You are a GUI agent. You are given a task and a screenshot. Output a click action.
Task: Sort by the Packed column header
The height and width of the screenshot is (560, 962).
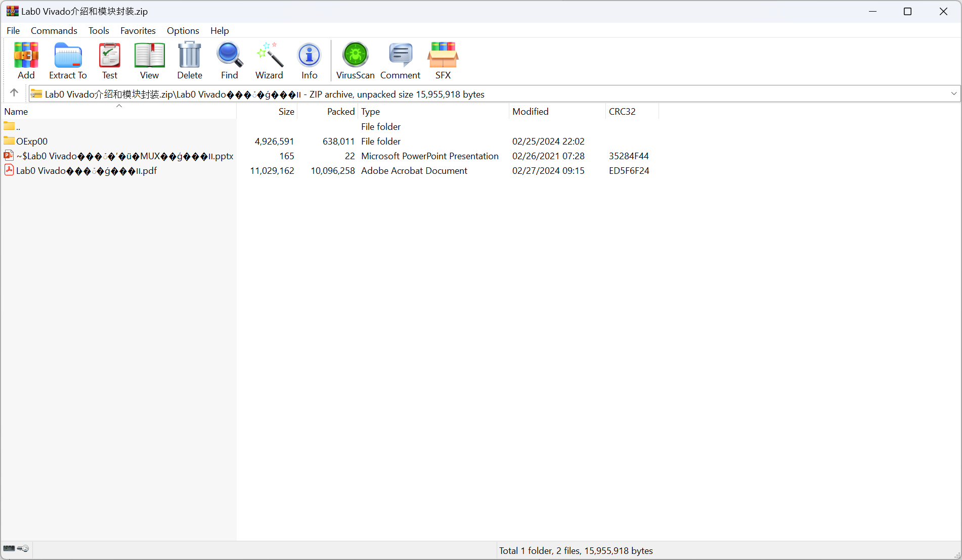[x=328, y=112]
